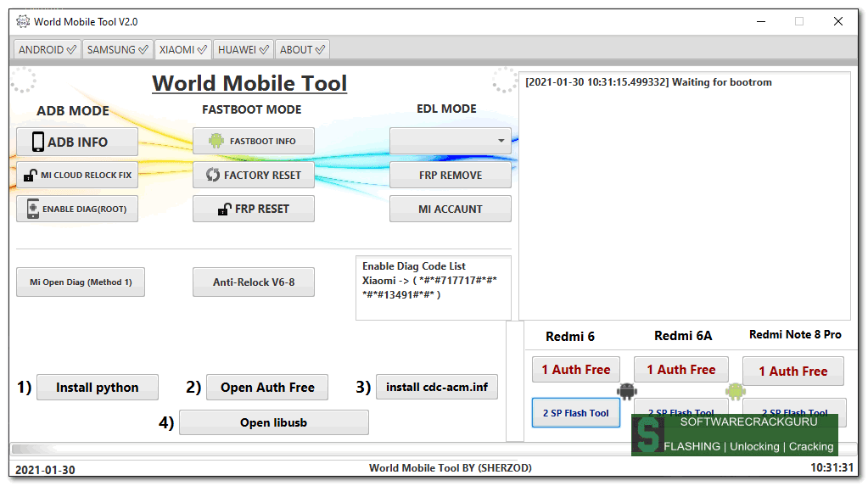Click Redmi 6 '1 Auth Free' button
The width and height of the screenshot is (868, 486).
point(576,369)
